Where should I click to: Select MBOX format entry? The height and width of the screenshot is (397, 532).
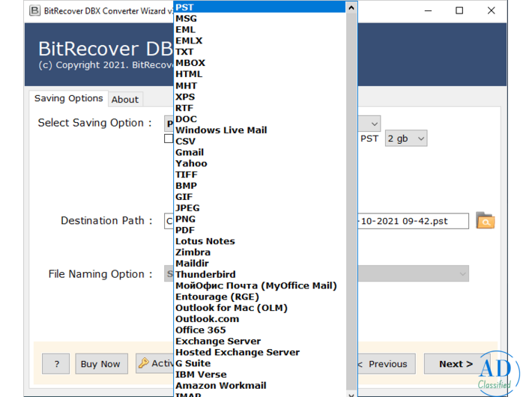pyautogui.click(x=260, y=63)
